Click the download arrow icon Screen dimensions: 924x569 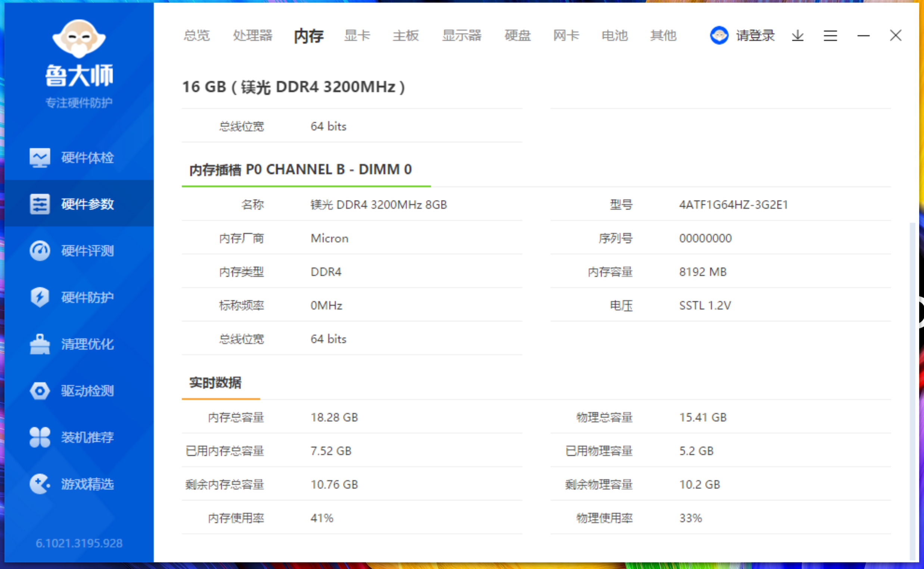[797, 36]
